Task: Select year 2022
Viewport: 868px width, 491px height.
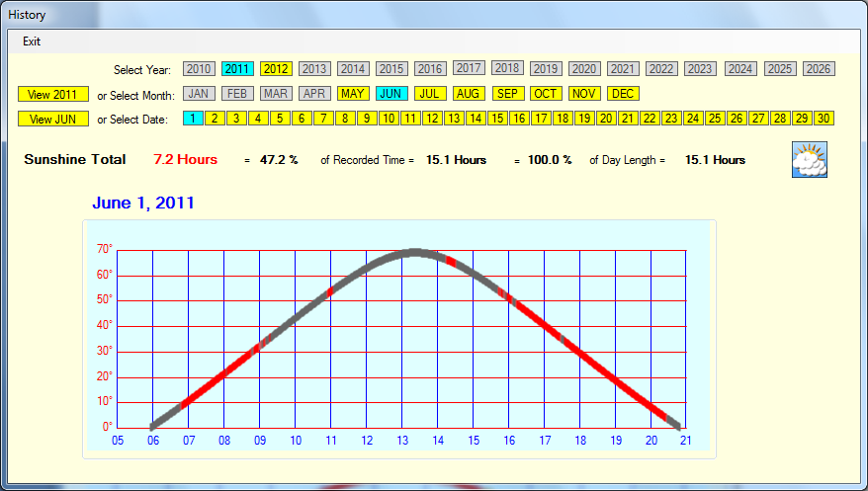Action: (x=661, y=68)
